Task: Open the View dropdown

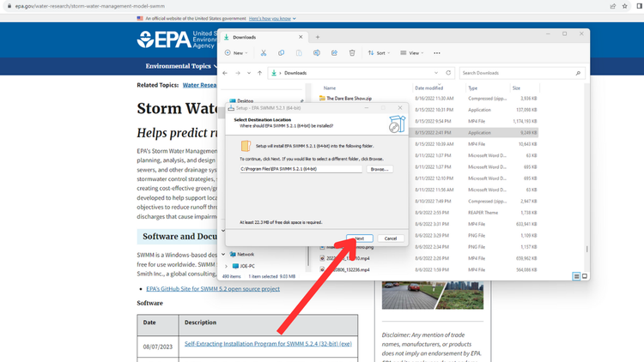Action: (x=412, y=53)
